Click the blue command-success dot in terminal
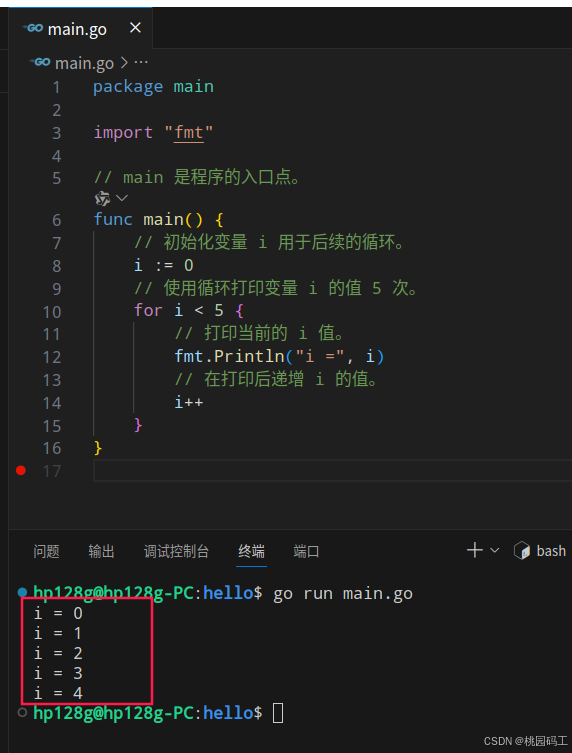The height and width of the screenshot is (753, 572). 22,592
